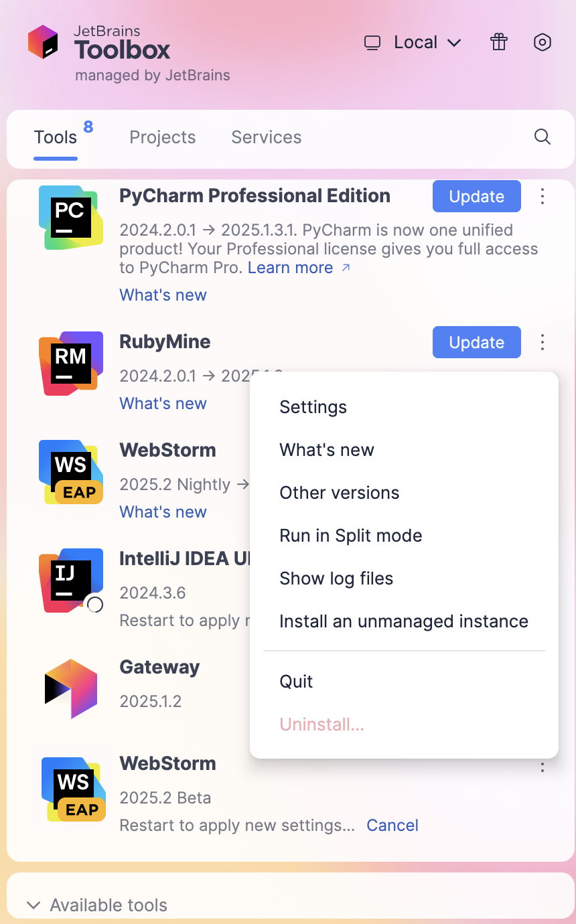Open the bottom WebStorm three-dot menu
Screen dimensions: 576x924
[543, 767]
